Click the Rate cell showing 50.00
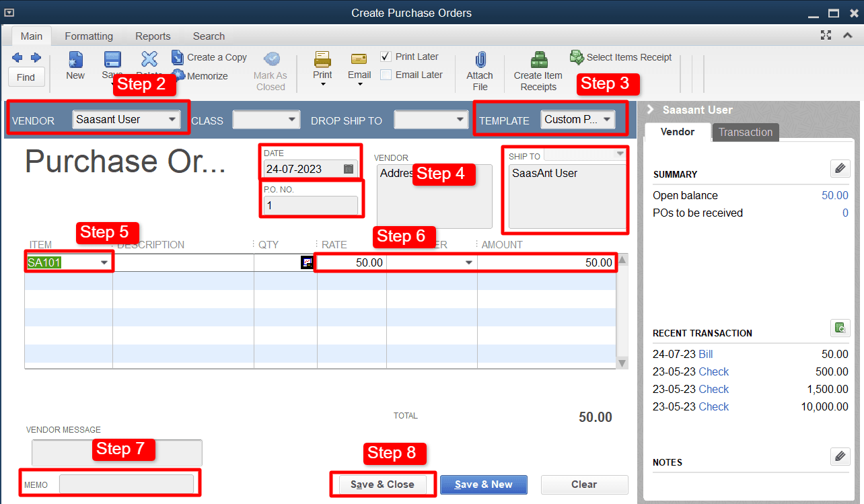864x504 pixels. pos(352,262)
